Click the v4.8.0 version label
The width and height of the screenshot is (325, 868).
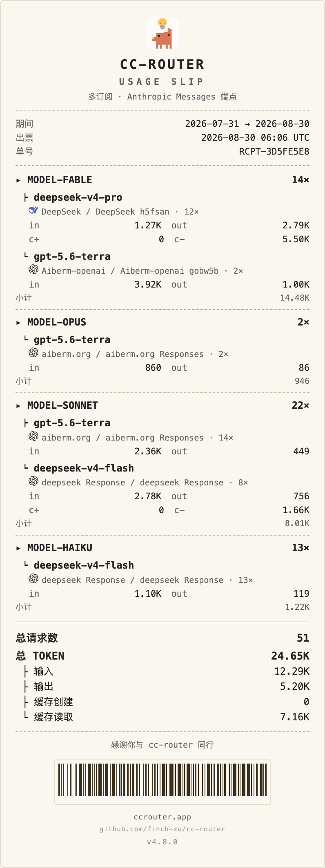tap(162, 842)
